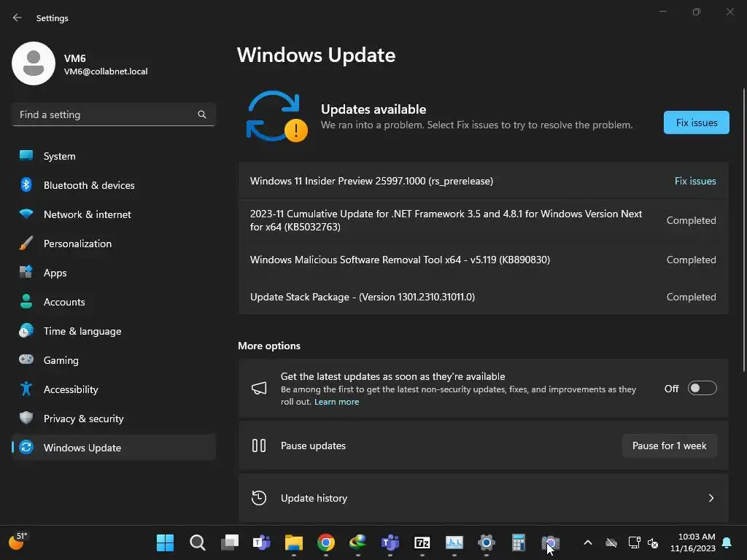
Task: Select Windows Update in sidebar
Action: (x=114, y=448)
